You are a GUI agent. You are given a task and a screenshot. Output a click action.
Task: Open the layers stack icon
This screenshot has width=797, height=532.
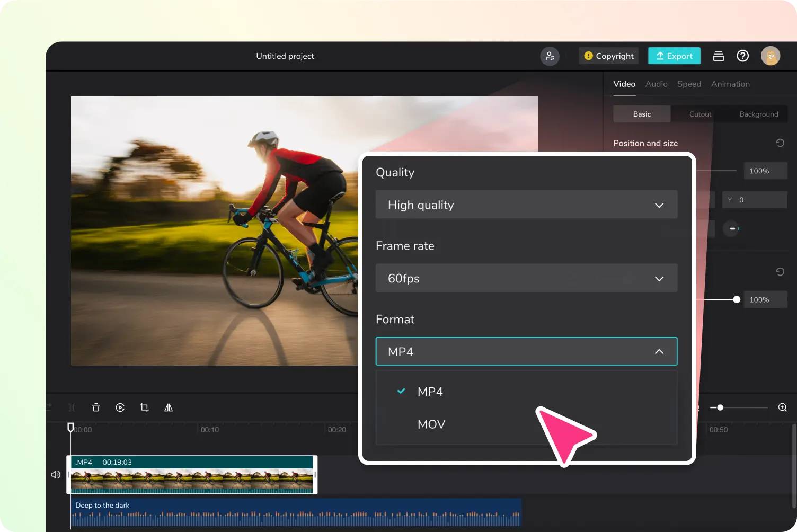(719, 56)
